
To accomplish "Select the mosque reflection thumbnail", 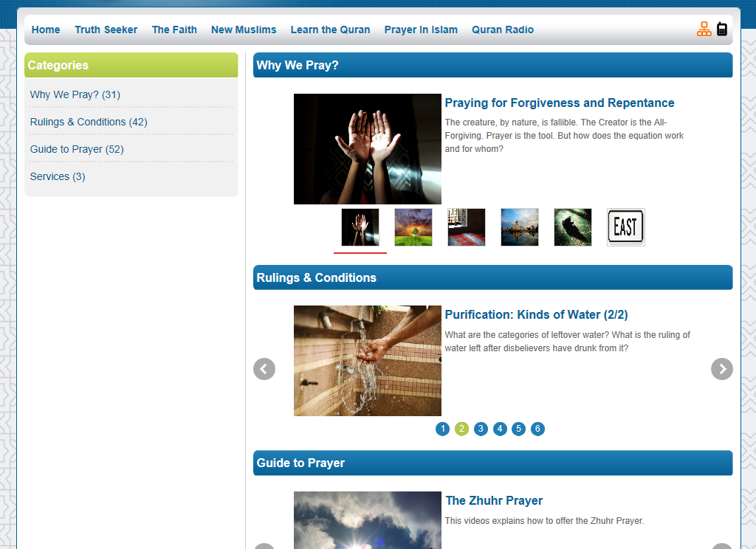I will (520, 227).
